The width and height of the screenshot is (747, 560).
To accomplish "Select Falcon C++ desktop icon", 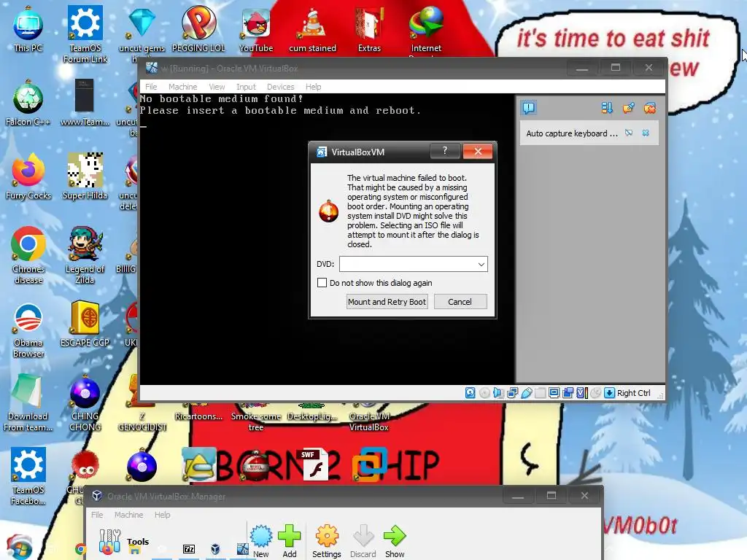I will [x=28, y=104].
